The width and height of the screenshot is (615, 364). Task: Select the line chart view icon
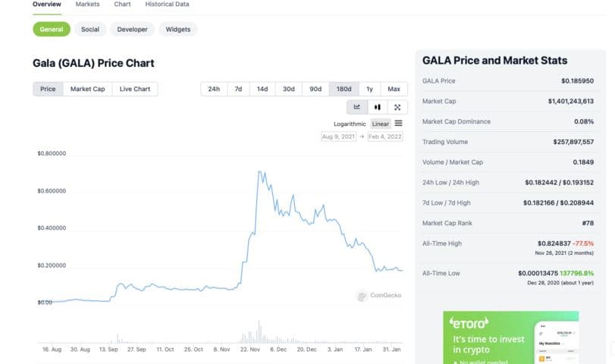pyautogui.click(x=357, y=107)
